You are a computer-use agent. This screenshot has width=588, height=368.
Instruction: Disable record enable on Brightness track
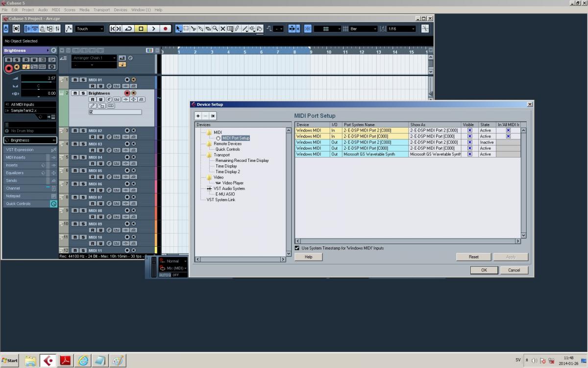127,93
